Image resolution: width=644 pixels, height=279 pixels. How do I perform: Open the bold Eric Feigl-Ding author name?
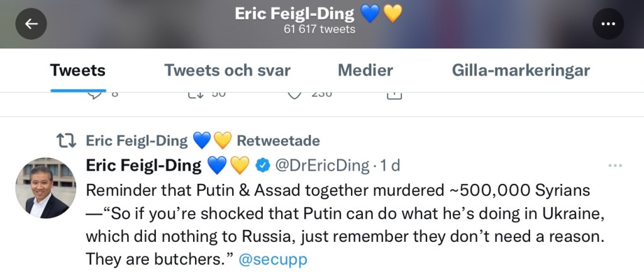(143, 166)
